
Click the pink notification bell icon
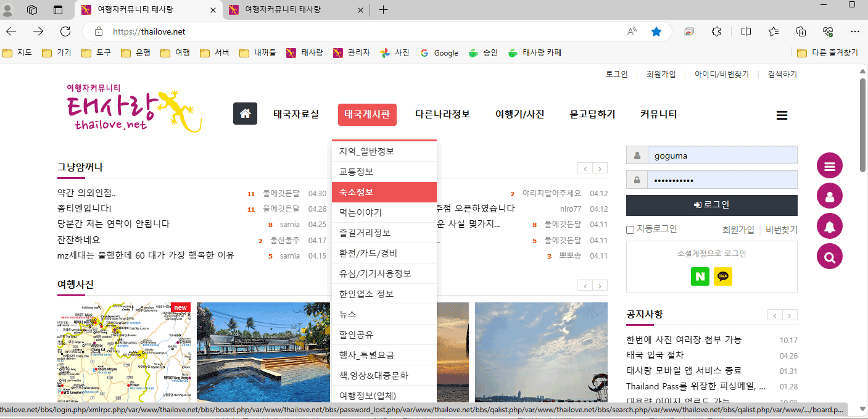pyautogui.click(x=829, y=226)
